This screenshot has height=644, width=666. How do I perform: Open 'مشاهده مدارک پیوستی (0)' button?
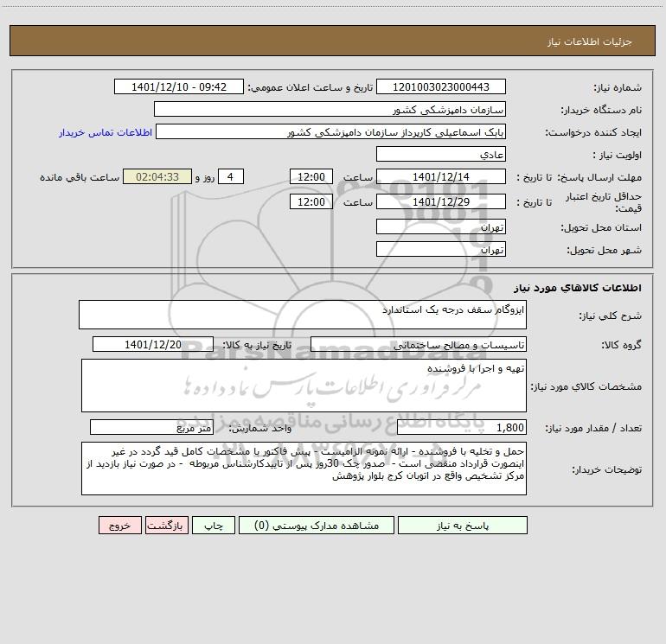coord(317,526)
